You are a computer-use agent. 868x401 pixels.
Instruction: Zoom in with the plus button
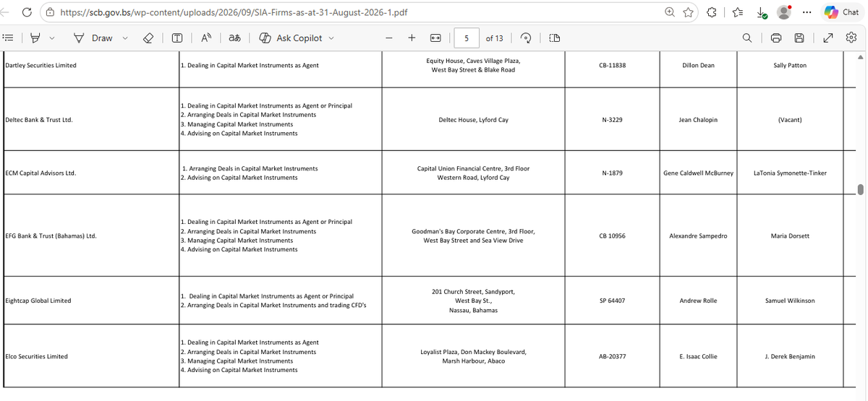(x=412, y=38)
